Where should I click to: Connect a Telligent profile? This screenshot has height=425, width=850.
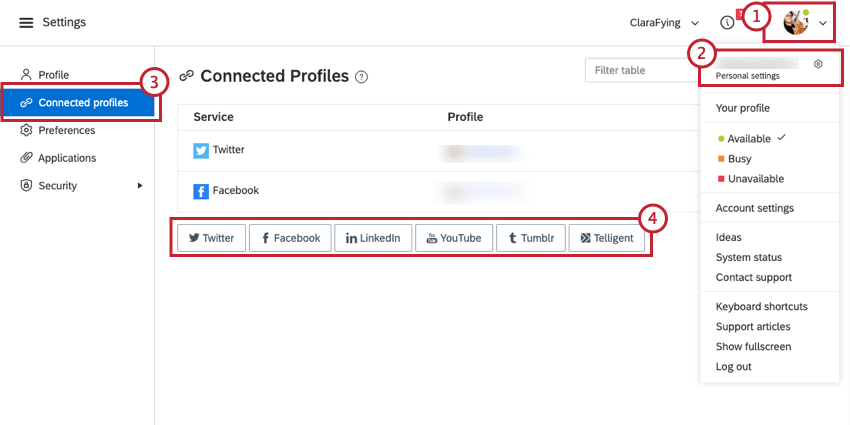(x=607, y=238)
